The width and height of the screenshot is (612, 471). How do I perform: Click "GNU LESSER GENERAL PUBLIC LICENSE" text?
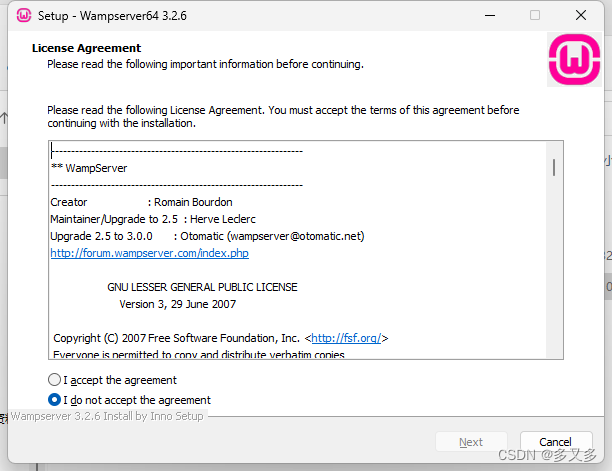(202, 287)
